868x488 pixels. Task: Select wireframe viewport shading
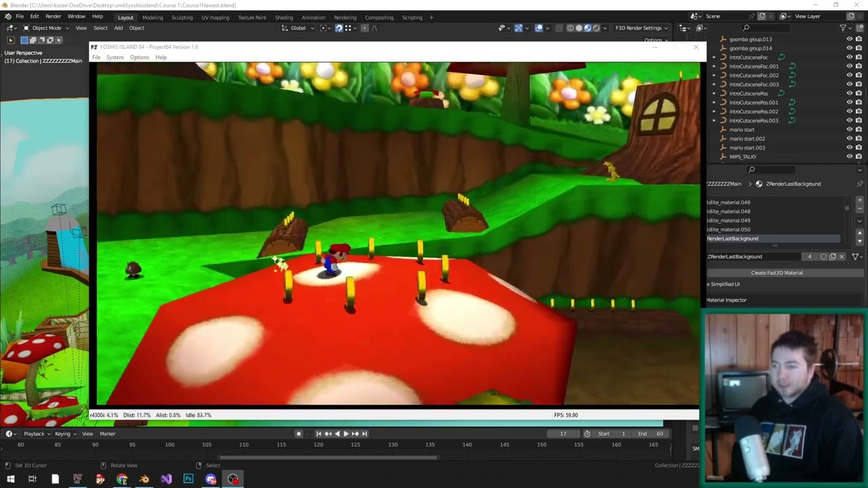tap(570, 28)
